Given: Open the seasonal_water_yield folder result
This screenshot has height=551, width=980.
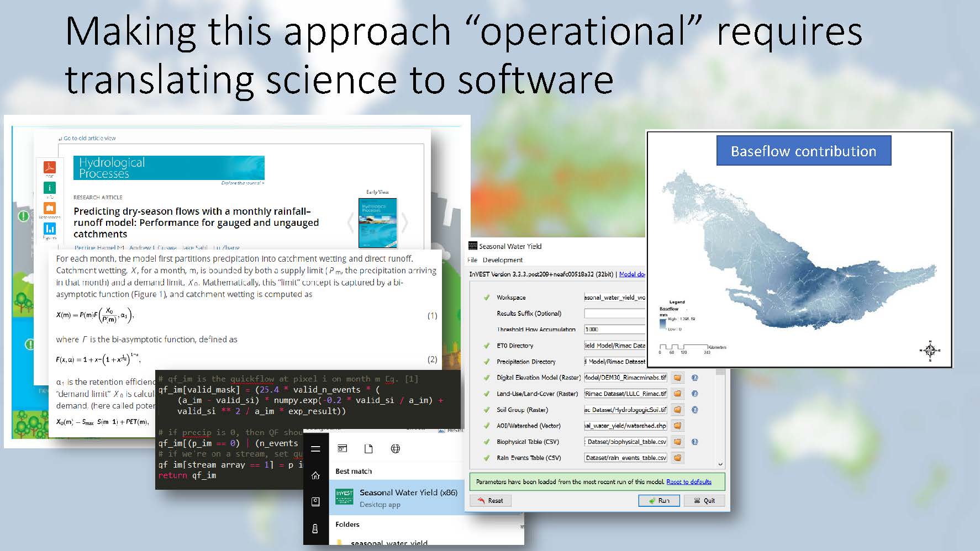Looking at the screenshot, I should tap(389, 543).
